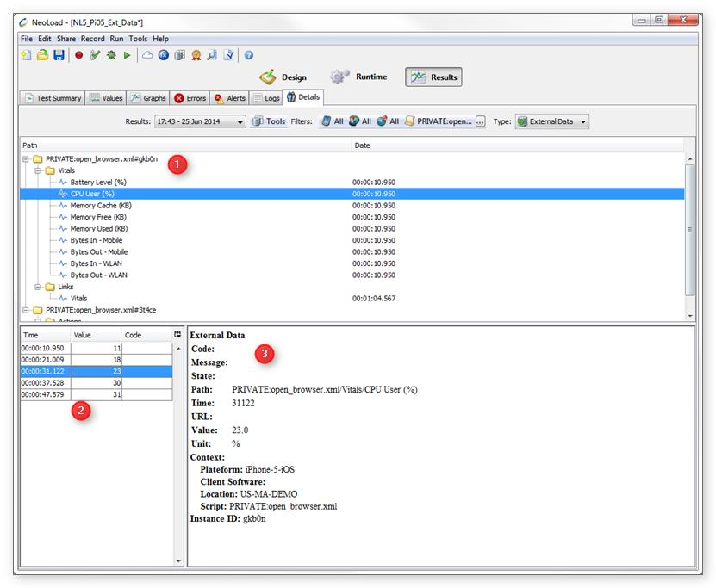Click the ellipsis button after PRIVATE:open filter

click(480, 122)
